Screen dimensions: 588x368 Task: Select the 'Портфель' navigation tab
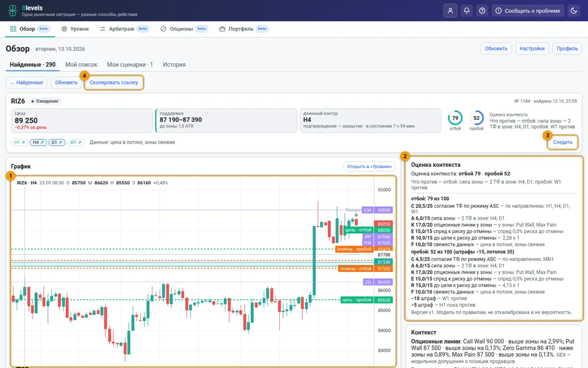(x=243, y=29)
